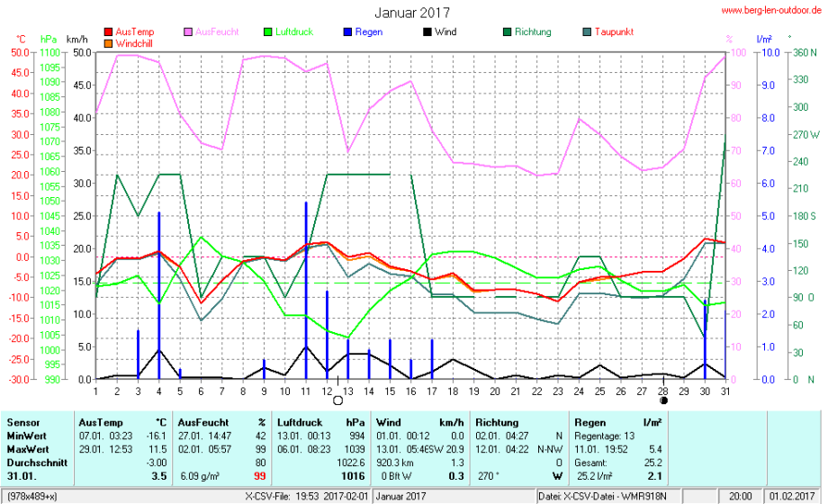Click the black Wind legend marker
This screenshot has height=504, width=828.
click(427, 32)
